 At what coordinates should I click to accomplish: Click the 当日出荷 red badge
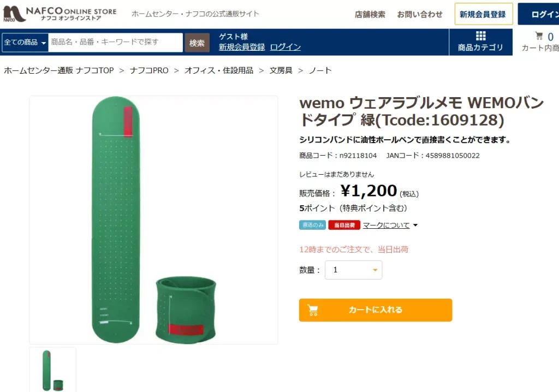tap(344, 225)
